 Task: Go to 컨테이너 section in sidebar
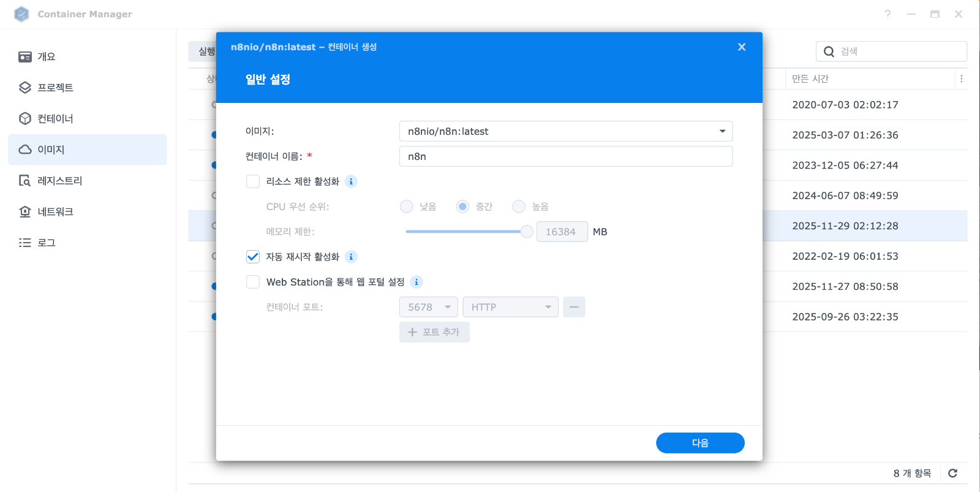87,119
